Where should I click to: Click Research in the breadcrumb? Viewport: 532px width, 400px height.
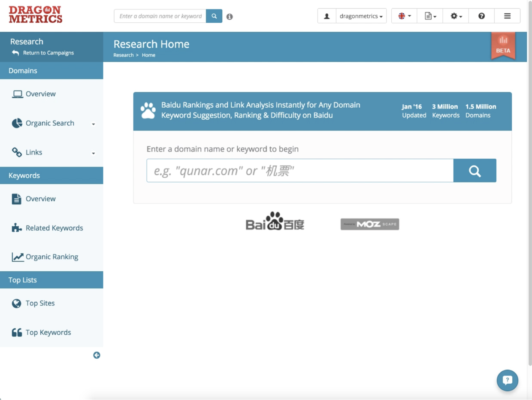(123, 55)
